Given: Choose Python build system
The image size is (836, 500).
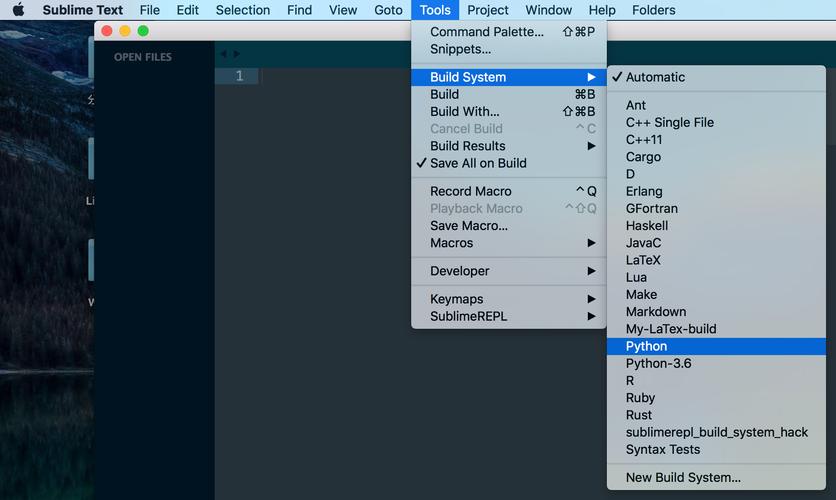Looking at the screenshot, I should [x=716, y=346].
